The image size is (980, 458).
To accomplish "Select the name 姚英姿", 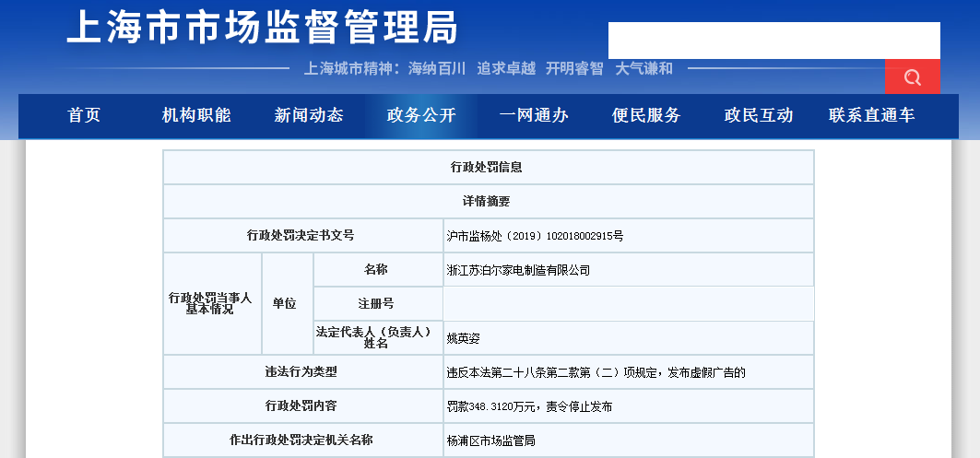I will pyautogui.click(x=463, y=338).
